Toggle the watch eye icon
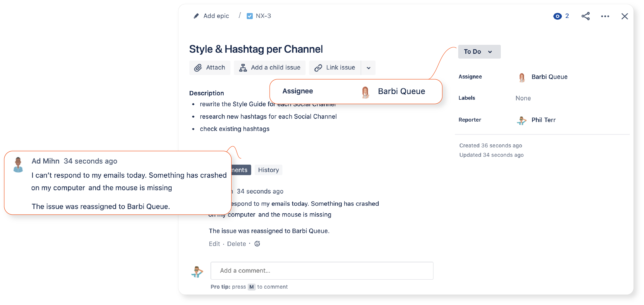This screenshot has width=644, height=305. (x=557, y=16)
